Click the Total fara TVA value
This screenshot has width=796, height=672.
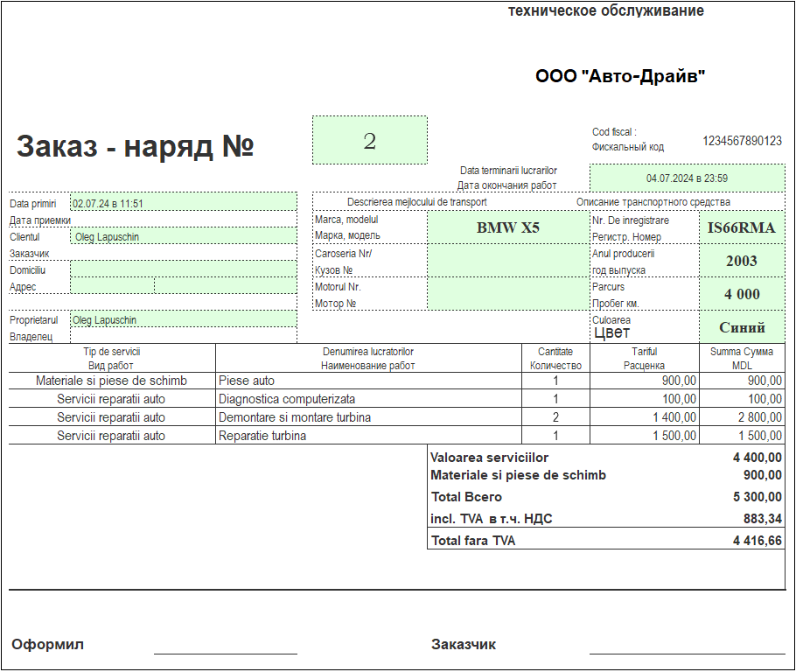pyautogui.click(x=757, y=541)
